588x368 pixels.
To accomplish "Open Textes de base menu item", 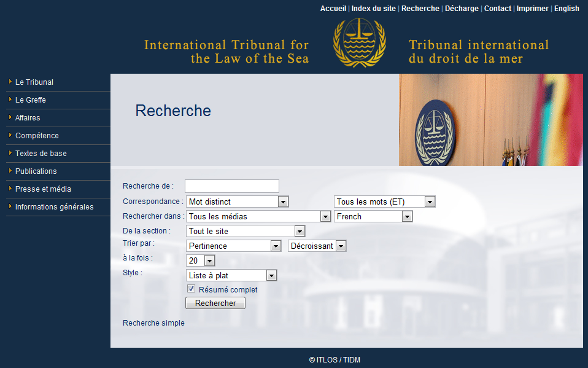I will pos(41,153).
